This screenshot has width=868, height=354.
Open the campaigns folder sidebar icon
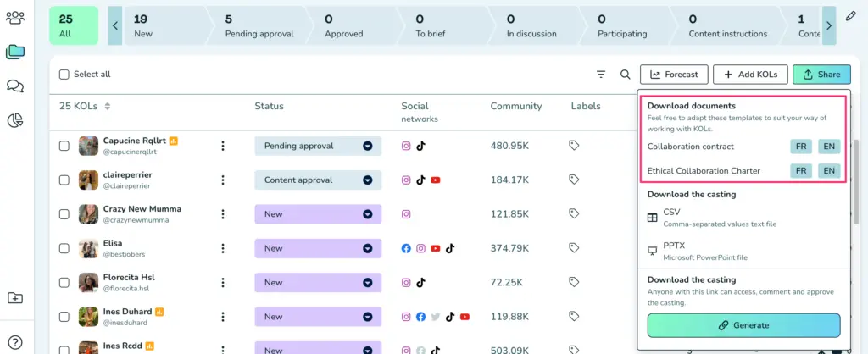(15, 52)
